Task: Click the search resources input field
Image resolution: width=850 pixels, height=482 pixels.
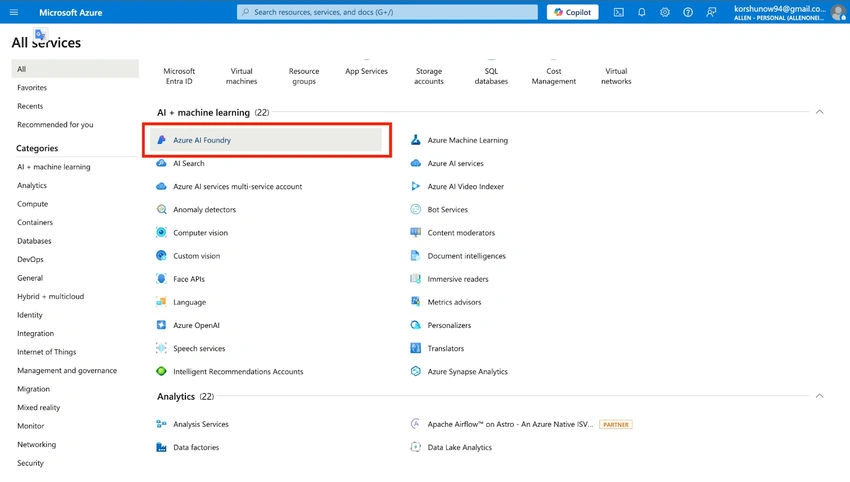Action: 387,12
